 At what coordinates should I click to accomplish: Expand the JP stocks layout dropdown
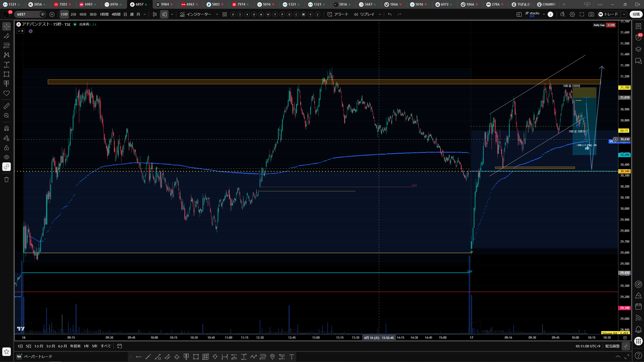click(x=544, y=14)
